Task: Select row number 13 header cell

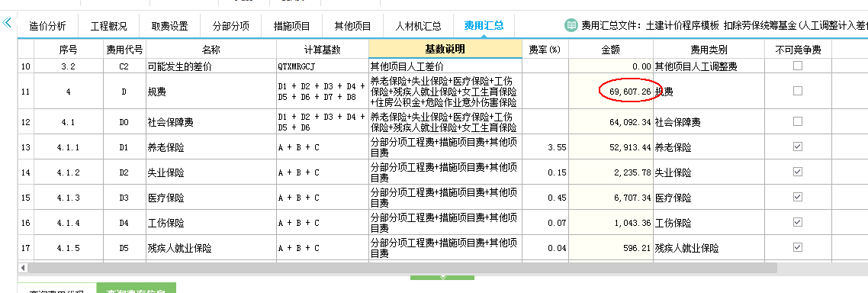Action: (x=25, y=147)
